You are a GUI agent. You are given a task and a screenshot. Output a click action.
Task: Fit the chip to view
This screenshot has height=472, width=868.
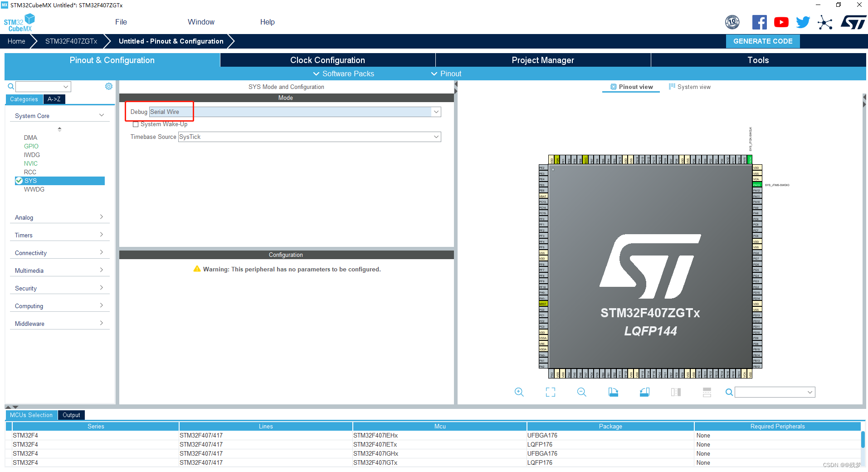[x=551, y=392]
